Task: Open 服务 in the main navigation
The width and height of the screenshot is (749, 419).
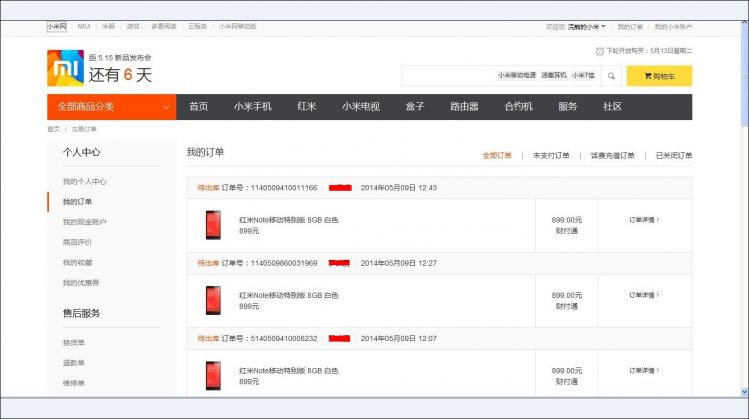Action: coord(567,107)
